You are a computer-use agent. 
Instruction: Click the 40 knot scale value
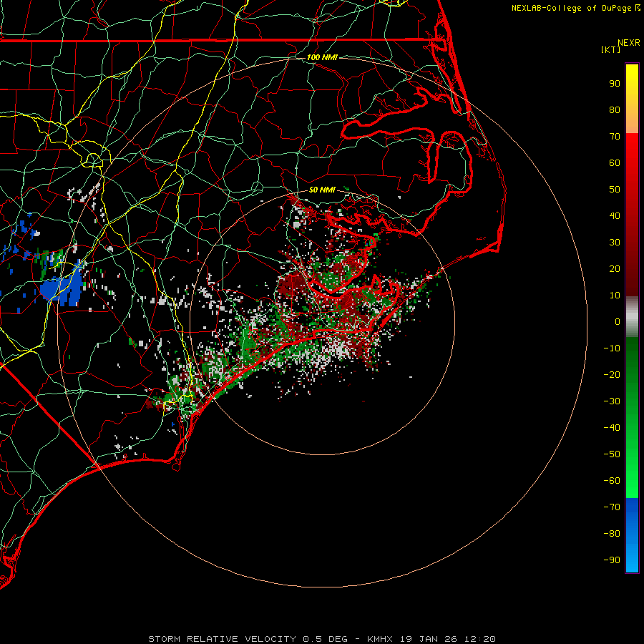coord(615,215)
